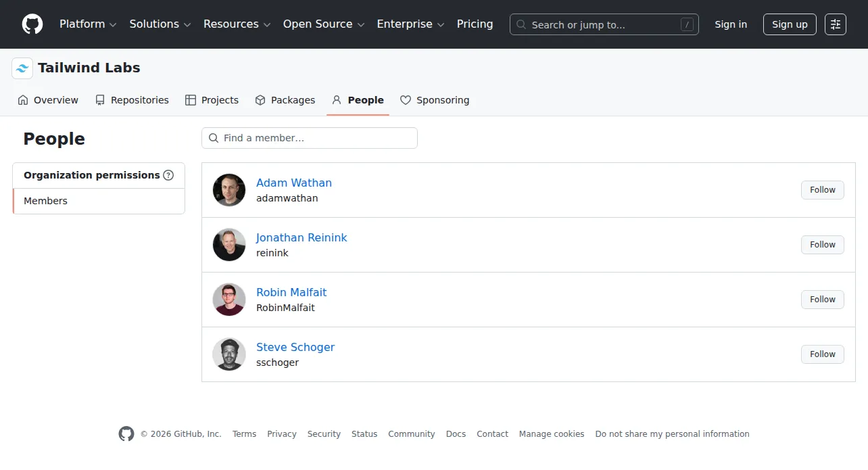Click the Tailwind Labs organization name
The image size is (868, 470).
point(89,68)
